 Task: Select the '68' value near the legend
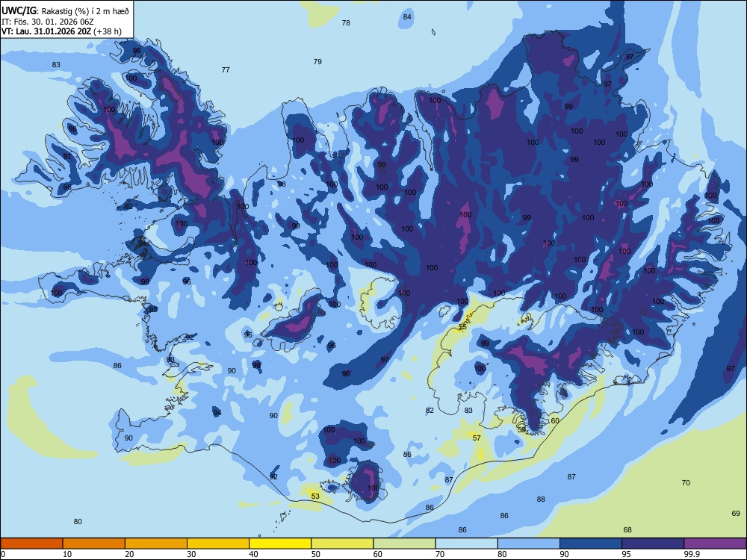628,530
